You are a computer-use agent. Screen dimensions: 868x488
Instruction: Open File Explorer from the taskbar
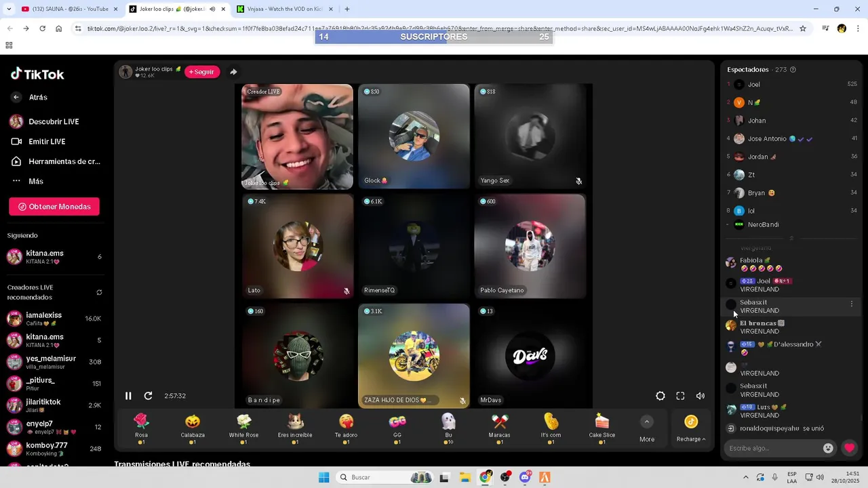465,477
